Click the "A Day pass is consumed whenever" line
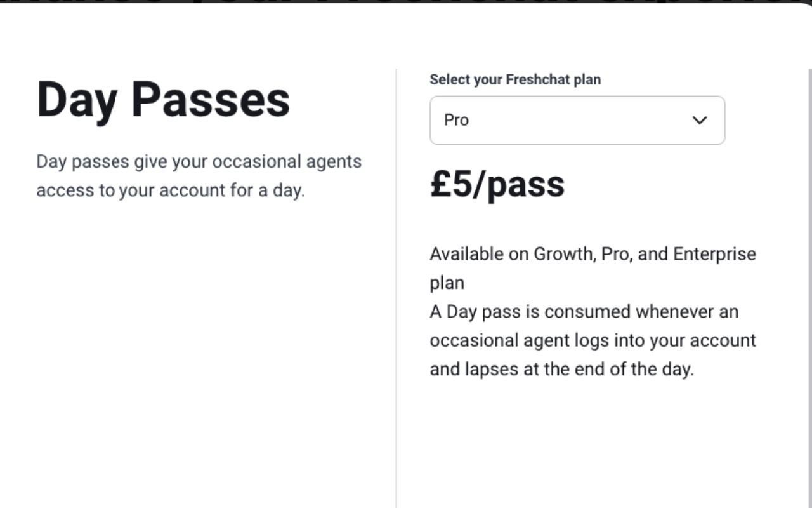This screenshot has width=812, height=508. [584, 312]
